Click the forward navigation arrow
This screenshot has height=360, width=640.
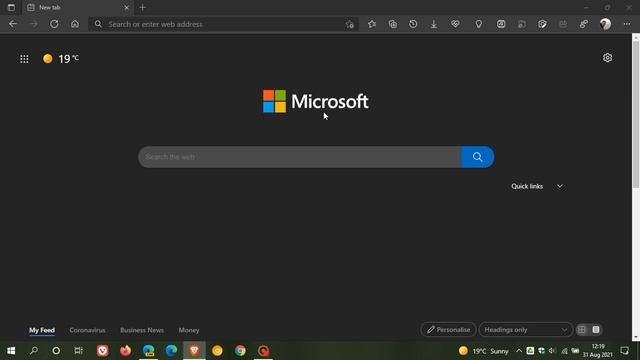coord(33,24)
